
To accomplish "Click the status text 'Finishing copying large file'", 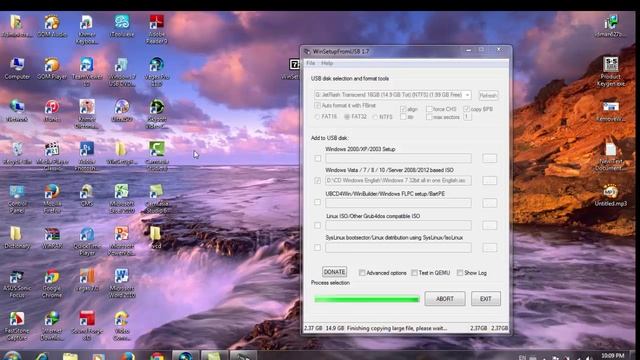I will (397, 328).
